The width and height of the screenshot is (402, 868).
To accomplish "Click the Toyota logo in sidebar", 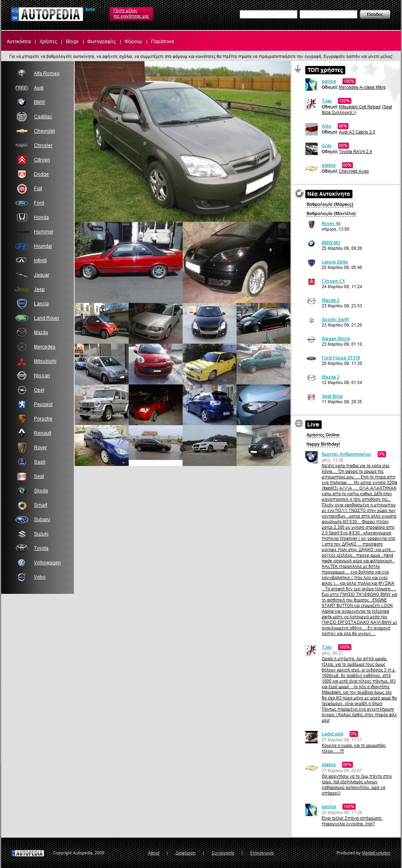I will click(x=22, y=548).
